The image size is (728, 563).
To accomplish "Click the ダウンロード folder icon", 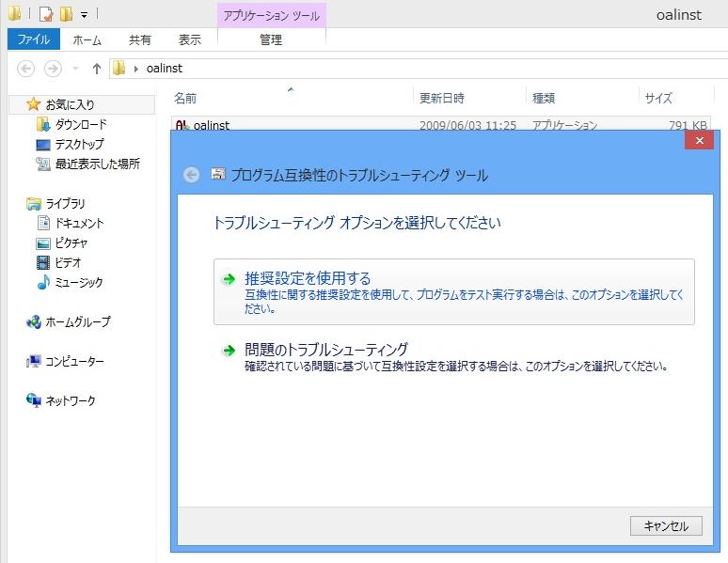I will pos(43,124).
